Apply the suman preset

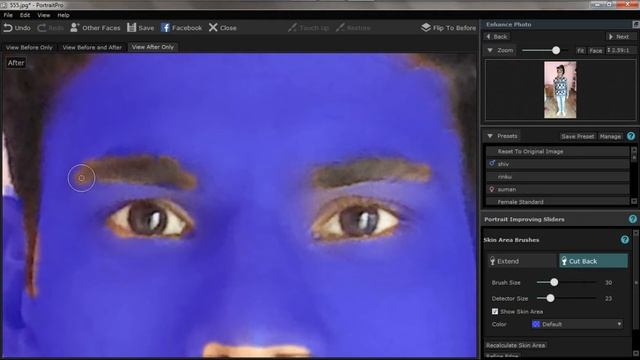(x=558, y=189)
